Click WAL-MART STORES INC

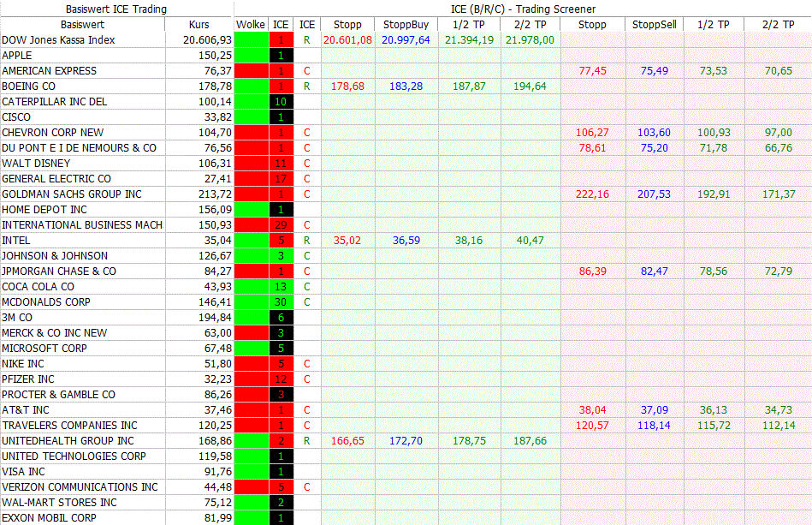[60, 503]
